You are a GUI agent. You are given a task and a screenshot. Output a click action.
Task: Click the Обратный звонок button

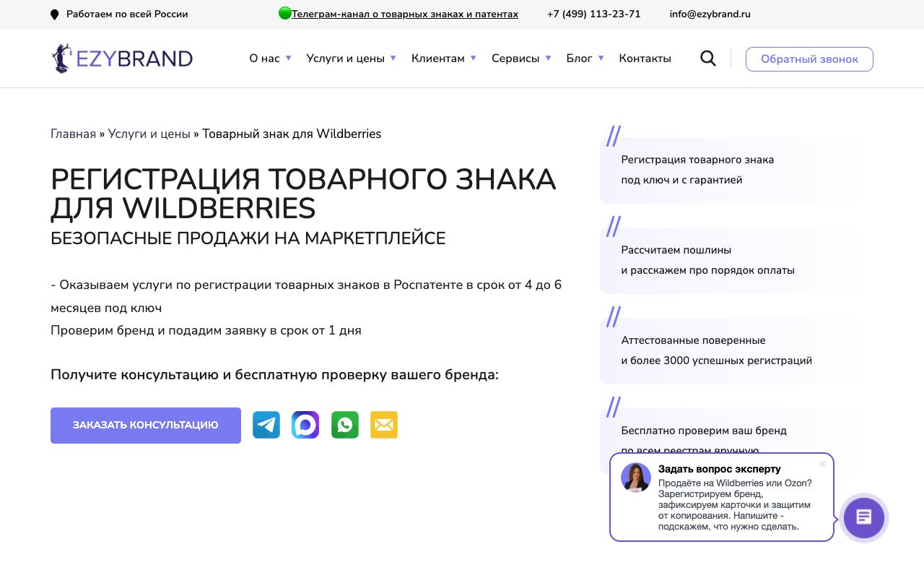[x=809, y=59]
